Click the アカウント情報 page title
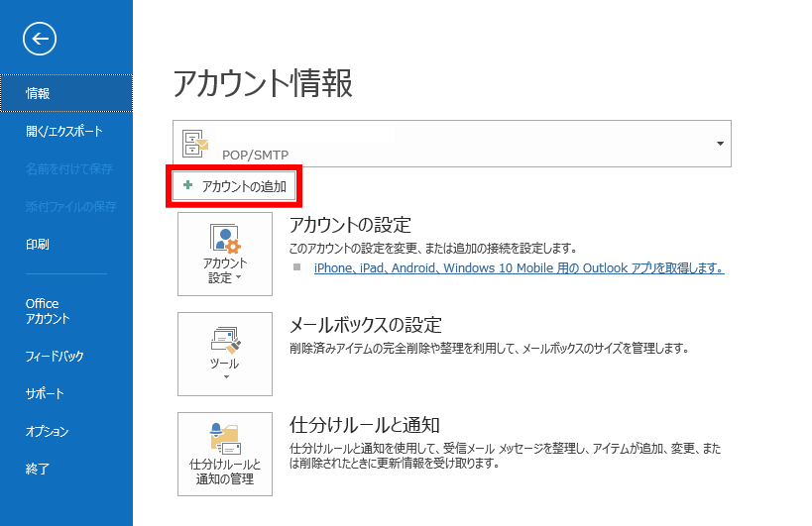 coord(263,83)
